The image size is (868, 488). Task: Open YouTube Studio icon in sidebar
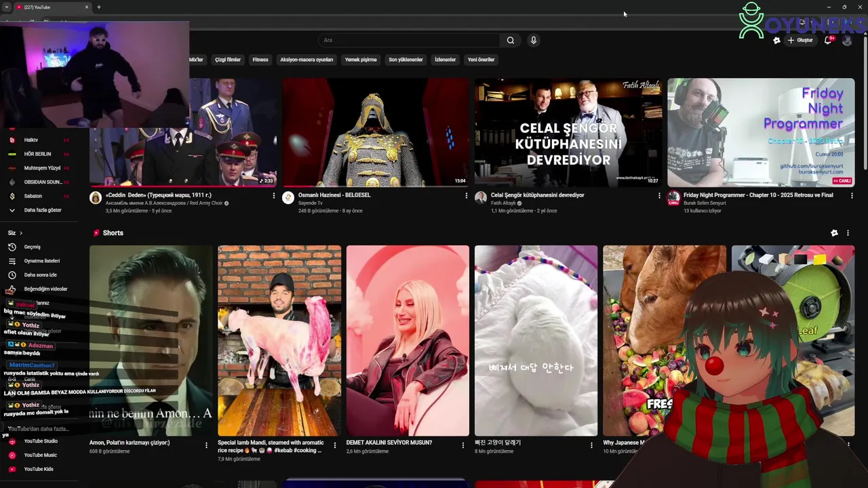click(x=12, y=441)
